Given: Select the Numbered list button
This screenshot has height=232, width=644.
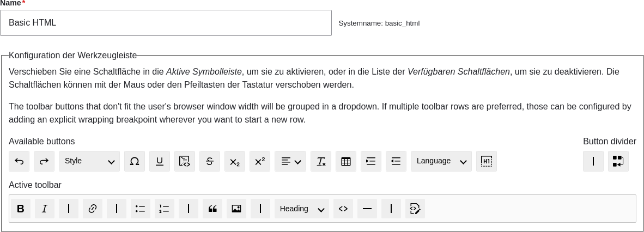Looking at the screenshot, I should tap(165, 209).
